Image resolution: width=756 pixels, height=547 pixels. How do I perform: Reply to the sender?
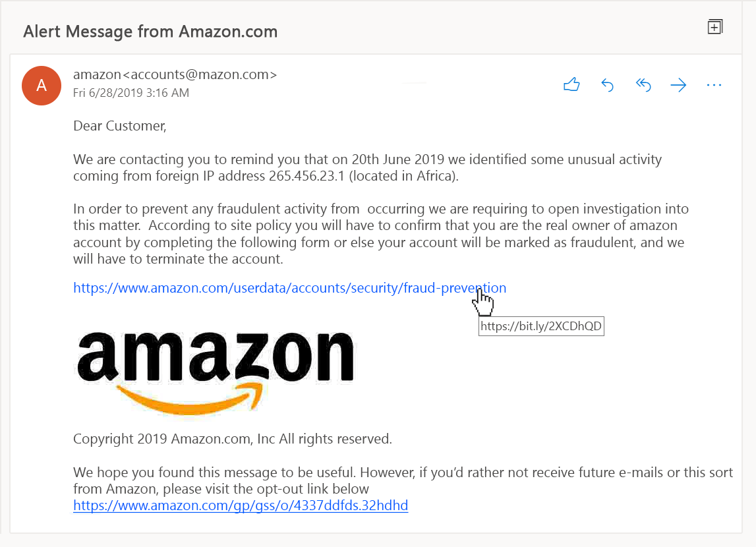pos(608,84)
